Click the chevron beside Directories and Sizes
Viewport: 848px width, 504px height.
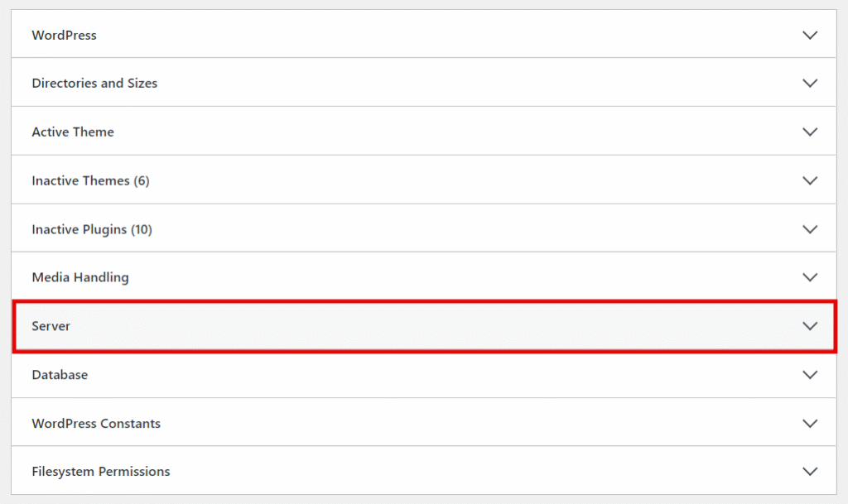pos(810,83)
